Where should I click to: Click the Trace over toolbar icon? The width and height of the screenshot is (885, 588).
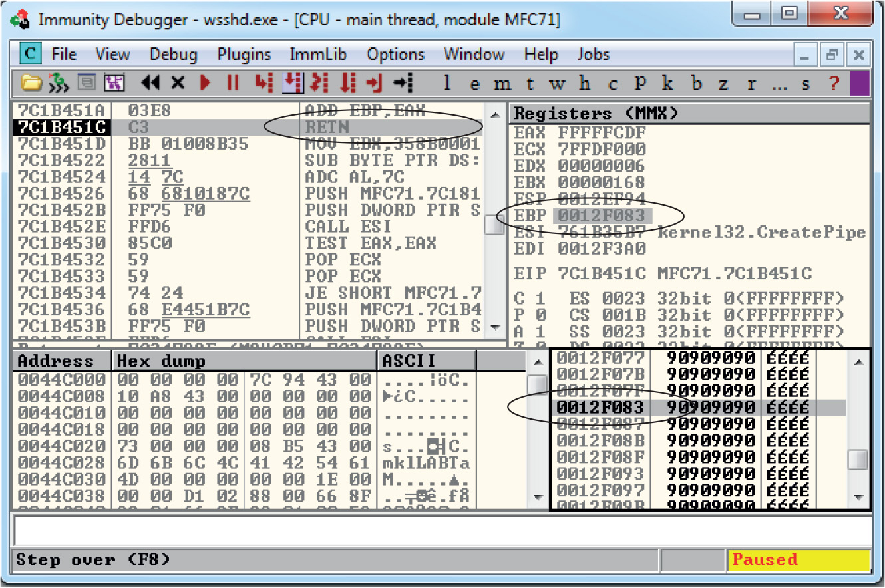point(348,83)
